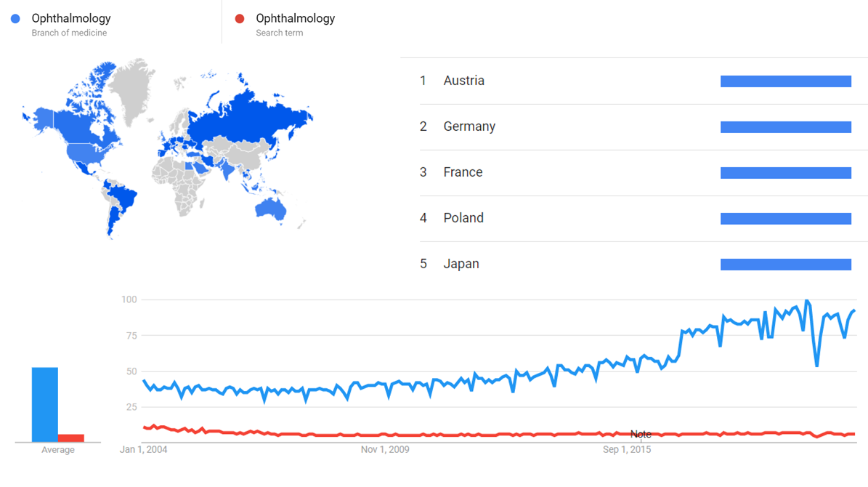Open Poland in the region ranking
Image resolution: width=868 pixels, height=487 pixels.
pos(463,218)
